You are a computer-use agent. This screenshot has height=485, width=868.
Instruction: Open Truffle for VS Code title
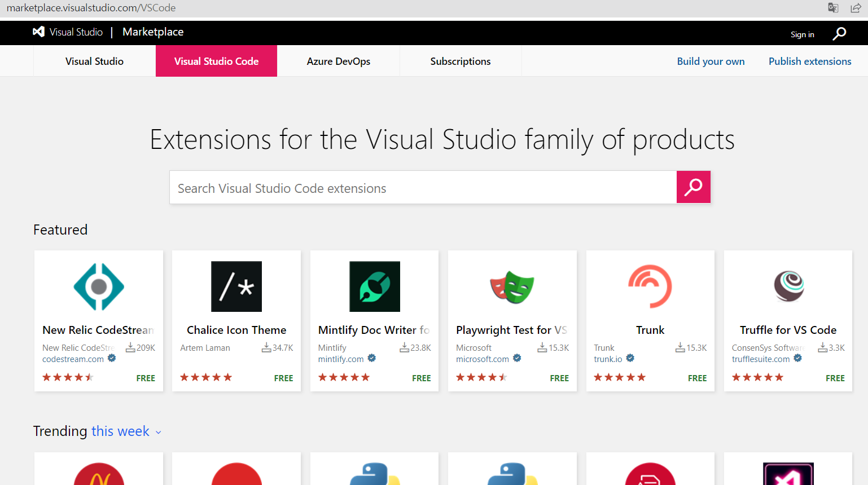pos(788,330)
